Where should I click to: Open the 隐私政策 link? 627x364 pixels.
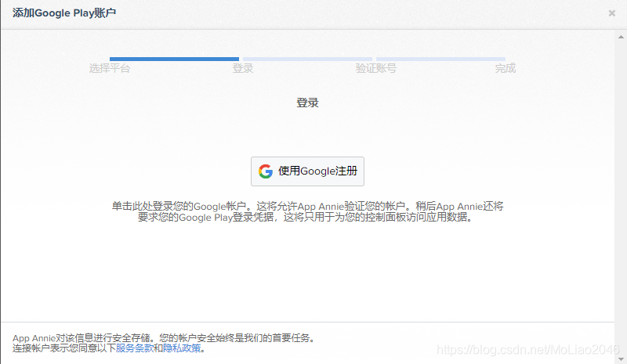[182, 348]
